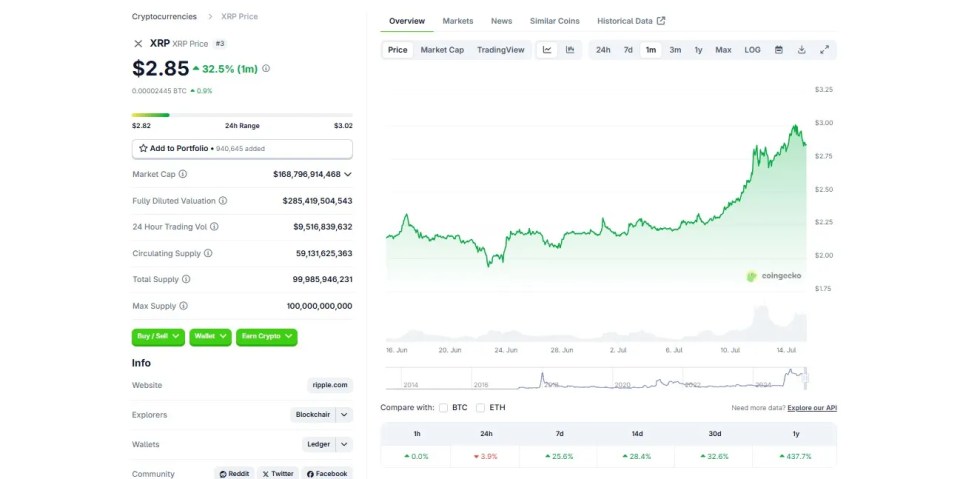Click the historical mini chart navigator
Viewport: 980px width, 479px height.
596,378
